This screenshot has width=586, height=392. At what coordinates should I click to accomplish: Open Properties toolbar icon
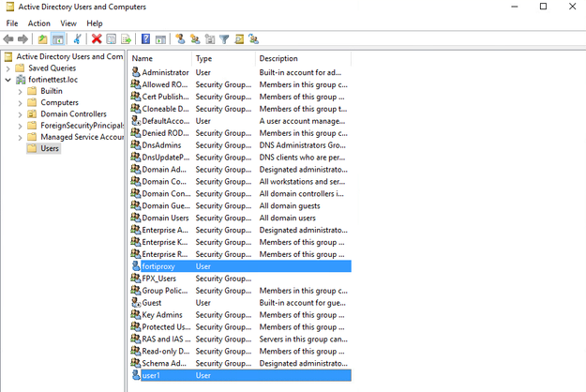coord(111,38)
